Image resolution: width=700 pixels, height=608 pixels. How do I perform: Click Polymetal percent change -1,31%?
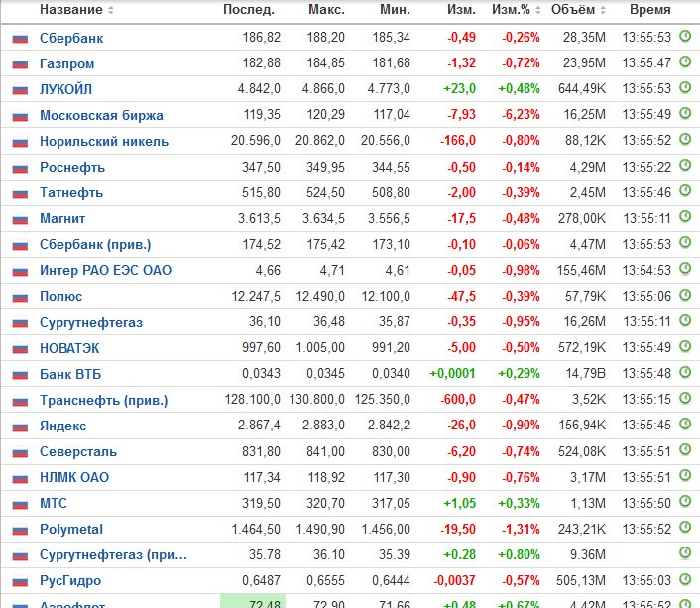point(521,529)
